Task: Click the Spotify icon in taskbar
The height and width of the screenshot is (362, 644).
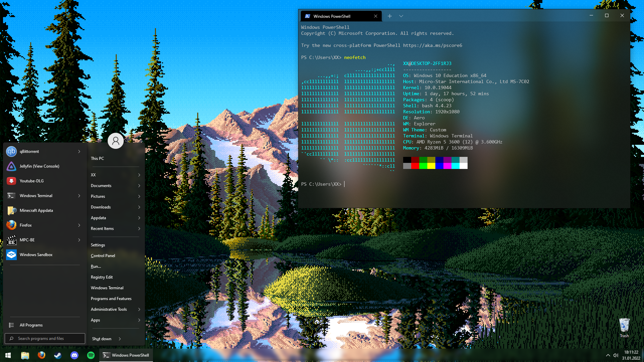Action: pos(91,355)
